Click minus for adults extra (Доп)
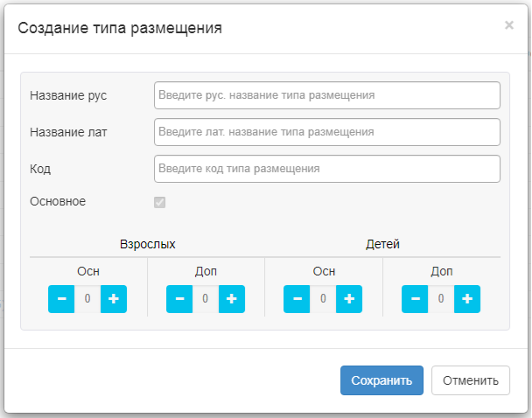 (179, 299)
